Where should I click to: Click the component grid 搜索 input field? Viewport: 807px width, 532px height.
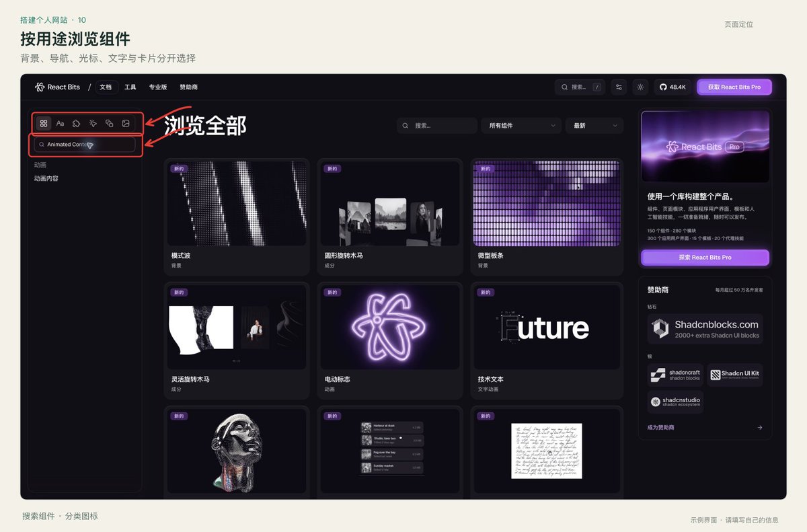pyautogui.click(x=436, y=126)
